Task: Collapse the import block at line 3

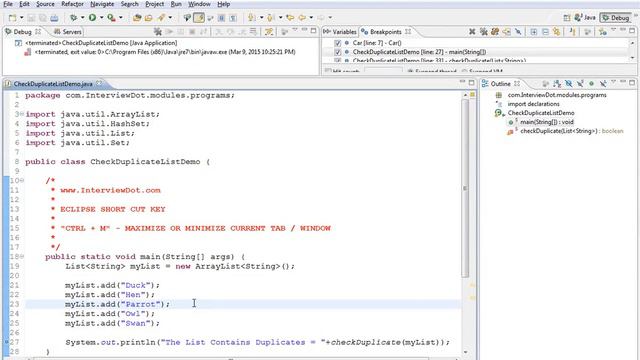Action: pyautogui.click(x=22, y=114)
